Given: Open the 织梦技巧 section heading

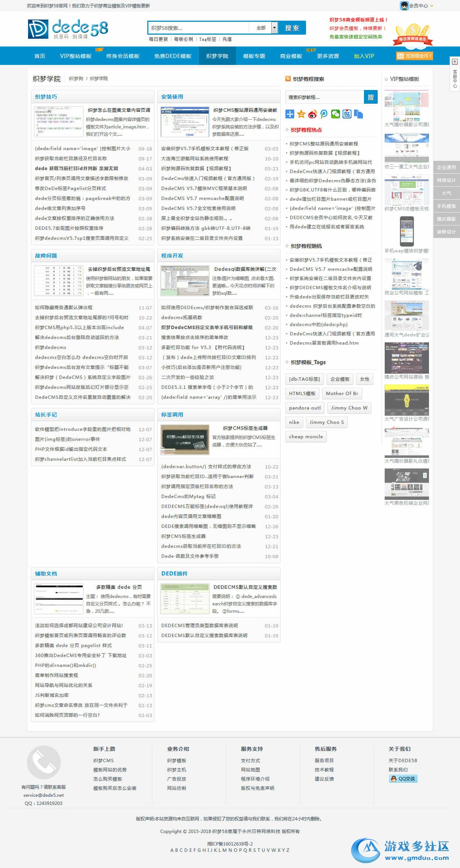Looking at the screenshot, I should (x=46, y=97).
